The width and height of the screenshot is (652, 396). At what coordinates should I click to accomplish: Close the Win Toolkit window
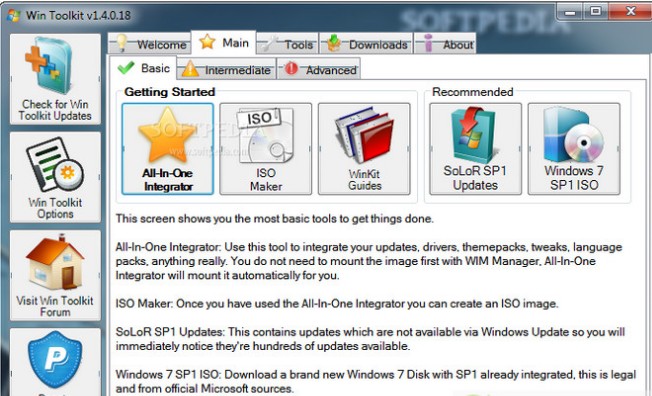click(630, 11)
